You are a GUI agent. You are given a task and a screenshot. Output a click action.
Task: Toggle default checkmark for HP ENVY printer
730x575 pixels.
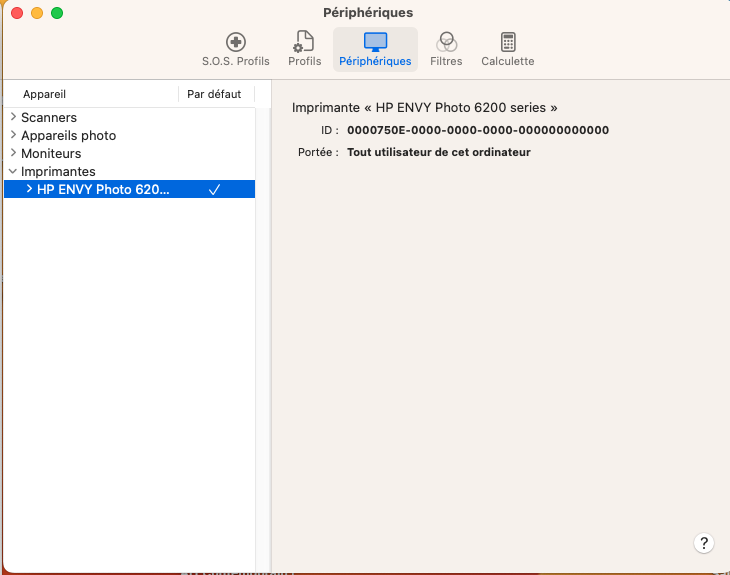coord(214,190)
